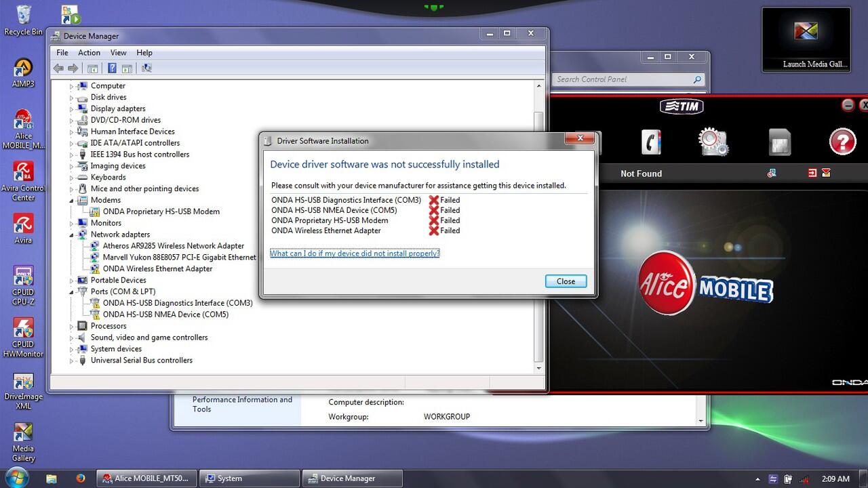Select ONDA HS-USB Diagnostics Interface (COM3) in tree
Viewport: 868px width, 488px height.
click(x=178, y=303)
